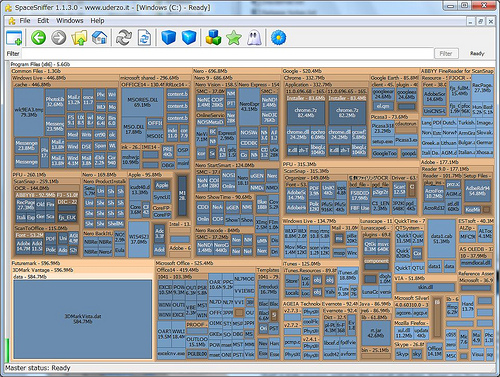Viewport: 500px width, 377px height.
Task: Click the Home folder icon
Action: point(99,37)
